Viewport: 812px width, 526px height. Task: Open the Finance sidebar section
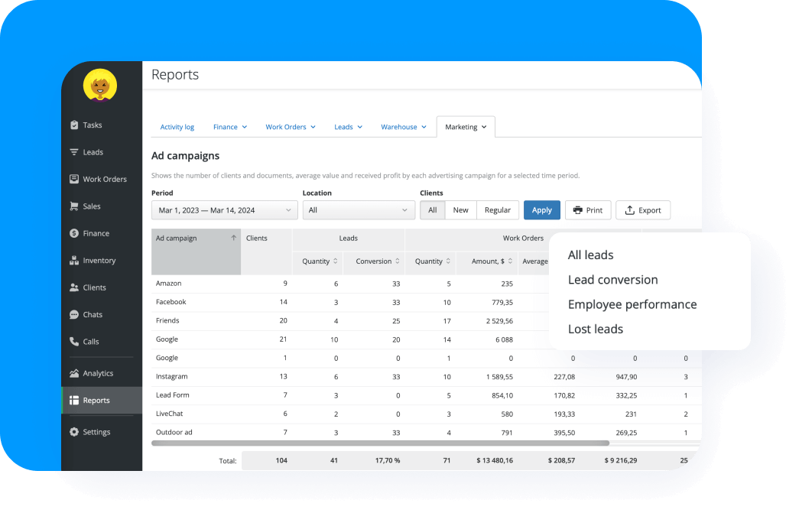pyautogui.click(x=93, y=232)
